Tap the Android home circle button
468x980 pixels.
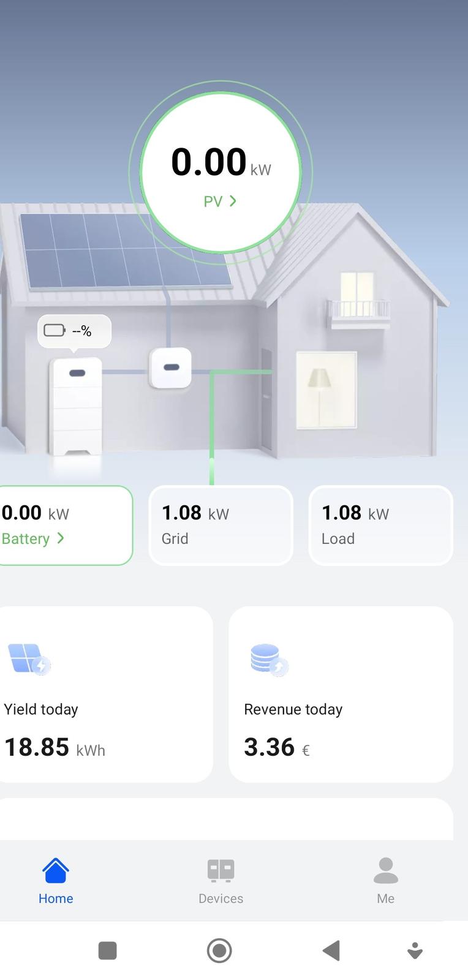[219, 951]
